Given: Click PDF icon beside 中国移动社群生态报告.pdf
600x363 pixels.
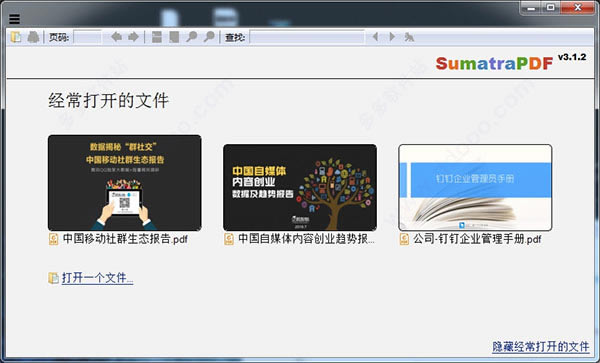Looking at the screenshot, I should pos(54,239).
